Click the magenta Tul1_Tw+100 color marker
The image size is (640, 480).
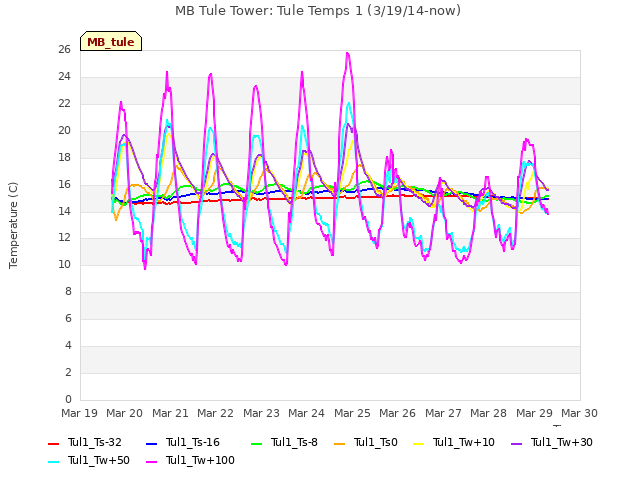point(151,462)
